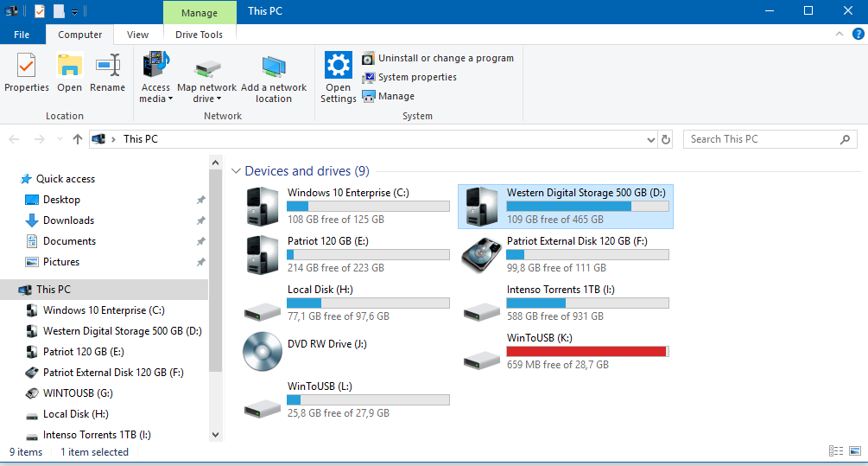Viewport: 868px width, 466px height.
Task: Open Desktop in Quick access
Action: coord(61,200)
